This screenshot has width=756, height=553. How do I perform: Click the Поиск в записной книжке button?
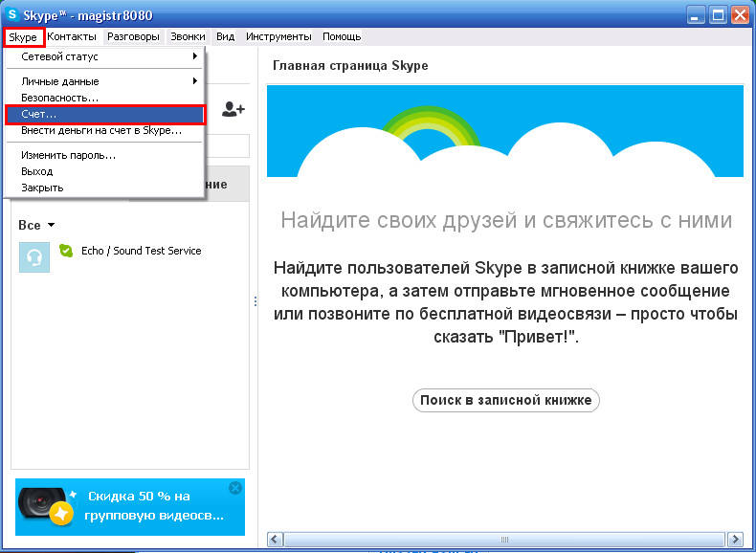[x=506, y=400]
